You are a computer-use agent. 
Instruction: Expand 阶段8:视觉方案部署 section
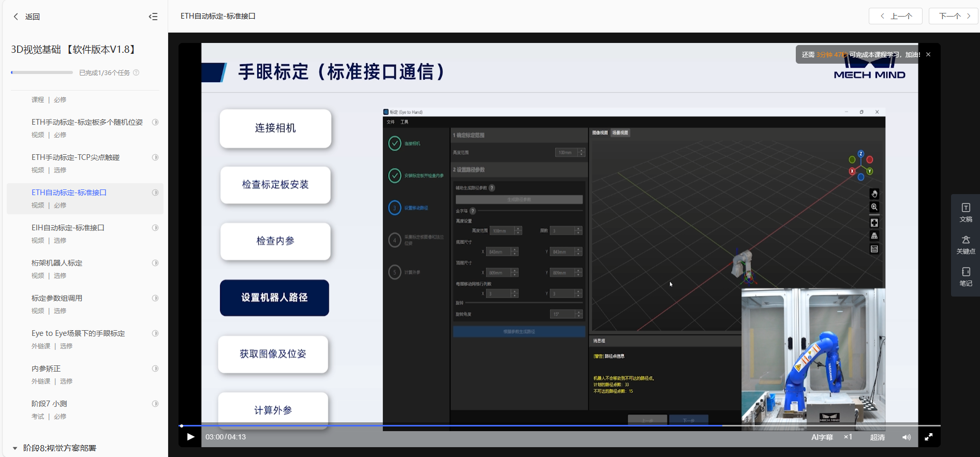(x=15, y=448)
